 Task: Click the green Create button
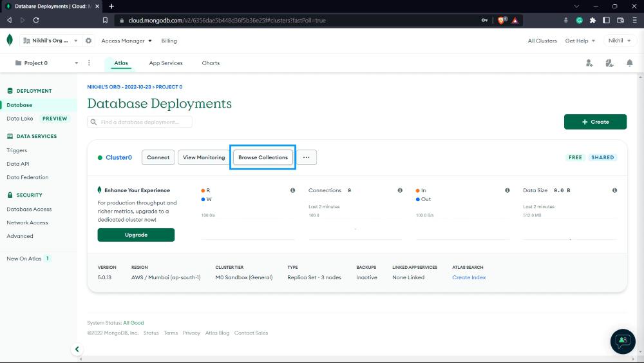tap(595, 122)
